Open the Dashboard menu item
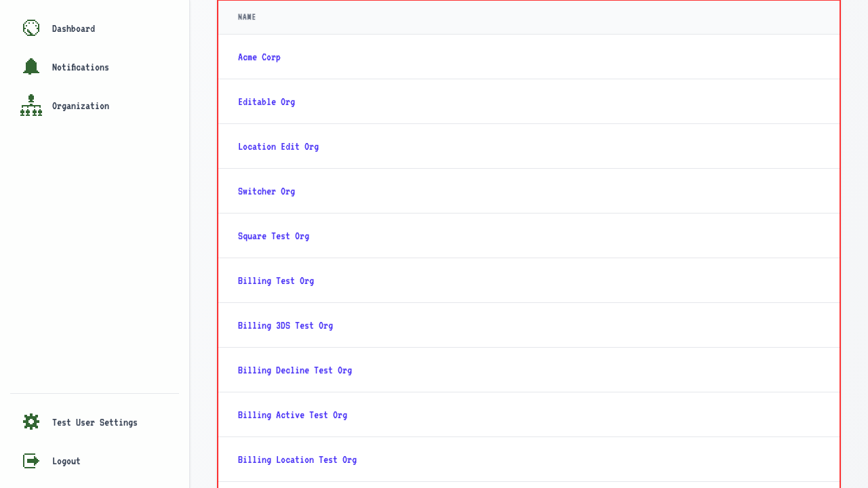 pos(95,28)
